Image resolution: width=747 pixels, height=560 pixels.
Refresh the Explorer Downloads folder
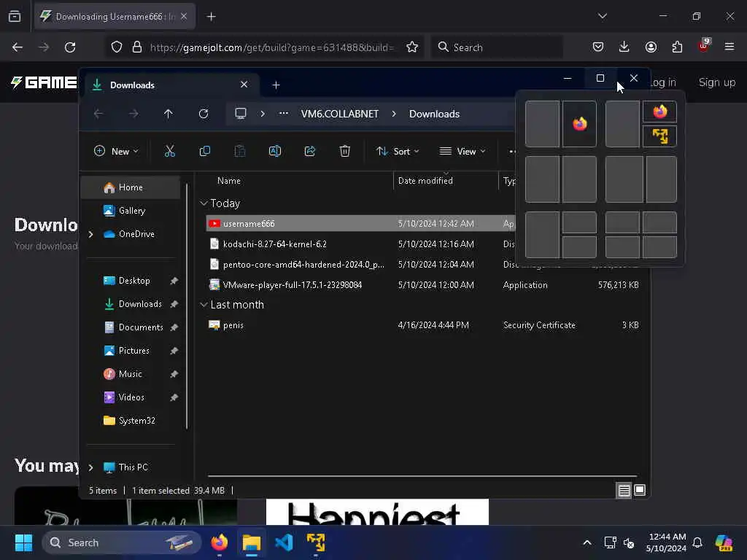(x=204, y=114)
